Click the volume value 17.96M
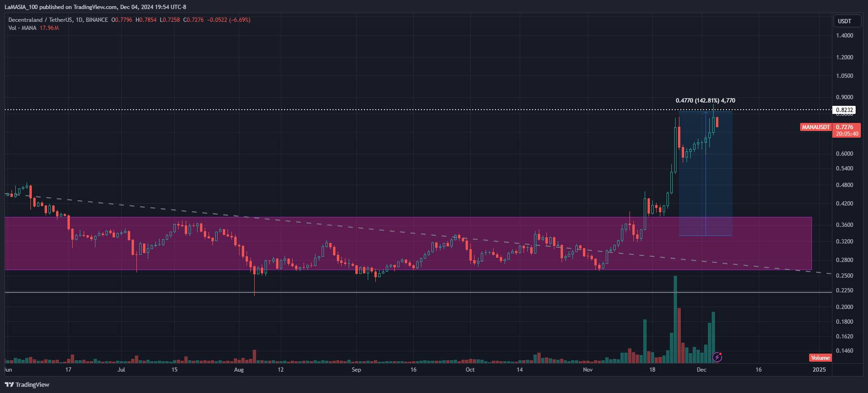 tap(49, 28)
